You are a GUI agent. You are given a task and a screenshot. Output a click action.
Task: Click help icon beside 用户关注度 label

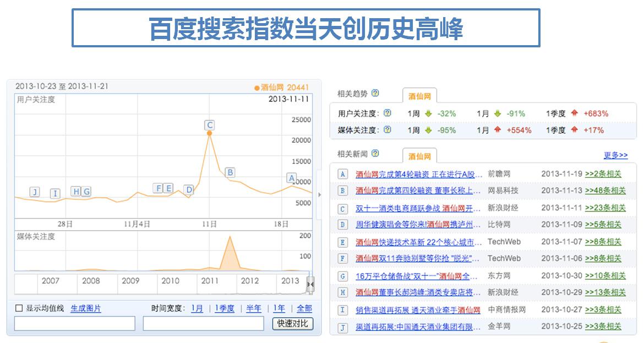(387, 113)
